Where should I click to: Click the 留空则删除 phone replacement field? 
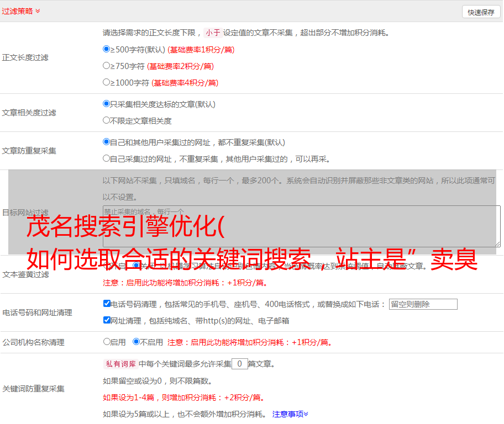click(423, 304)
